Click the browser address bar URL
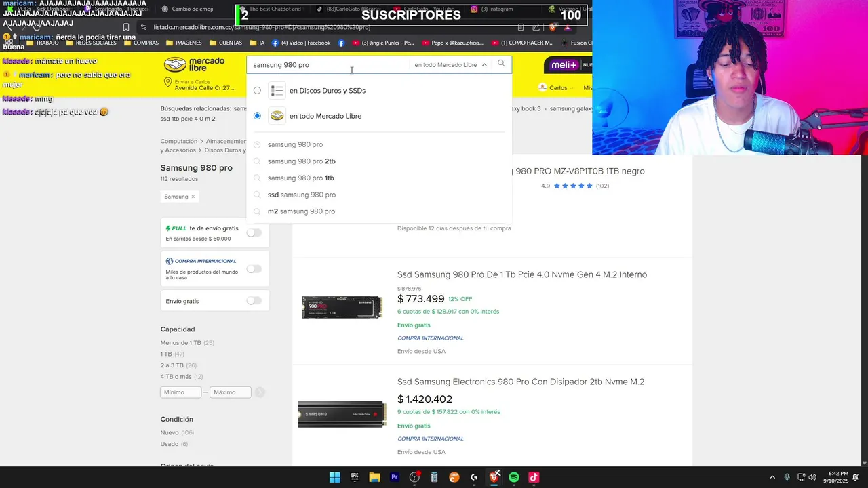This screenshot has height=488, width=868. point(262,27)
